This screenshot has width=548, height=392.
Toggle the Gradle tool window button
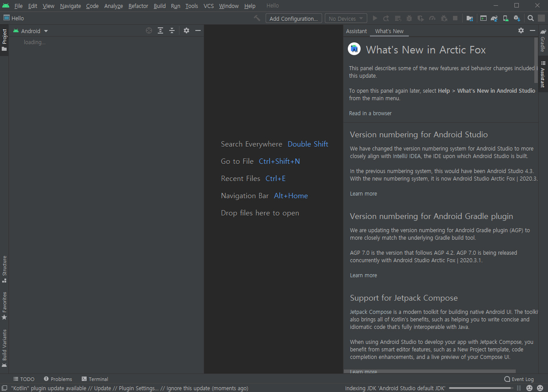543,41
